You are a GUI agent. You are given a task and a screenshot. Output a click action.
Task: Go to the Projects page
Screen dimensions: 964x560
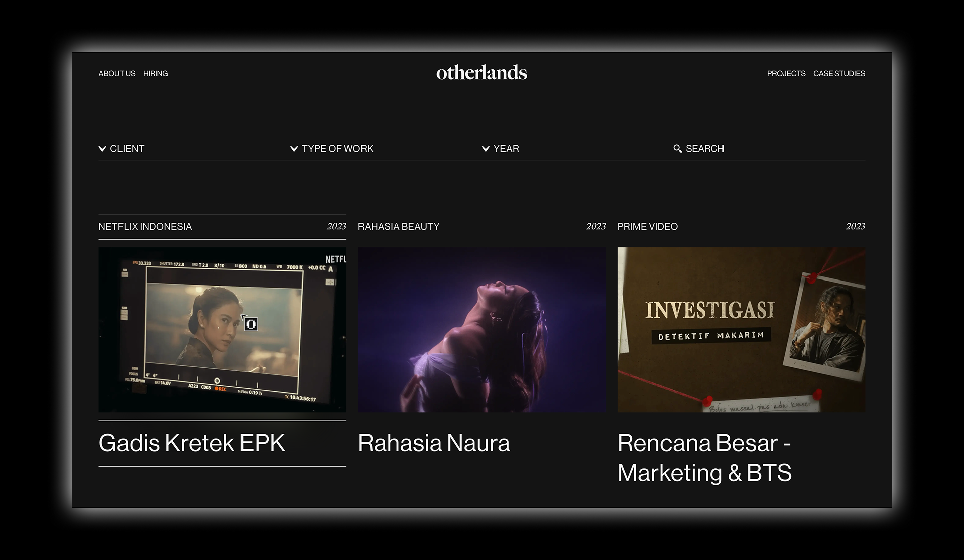[x=786, y=74]
